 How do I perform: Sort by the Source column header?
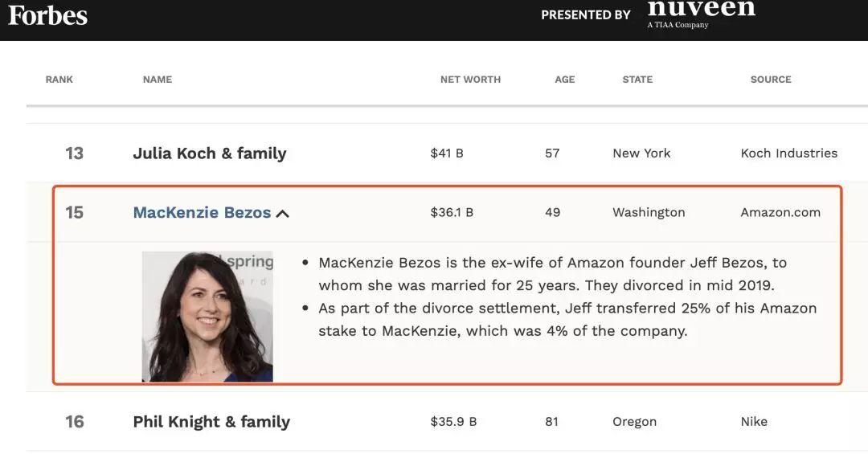770,80
